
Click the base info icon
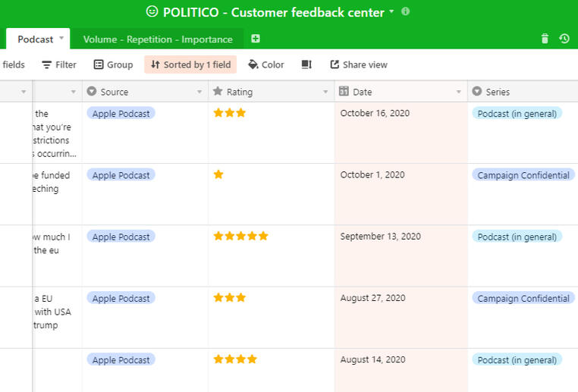point(406,11)
